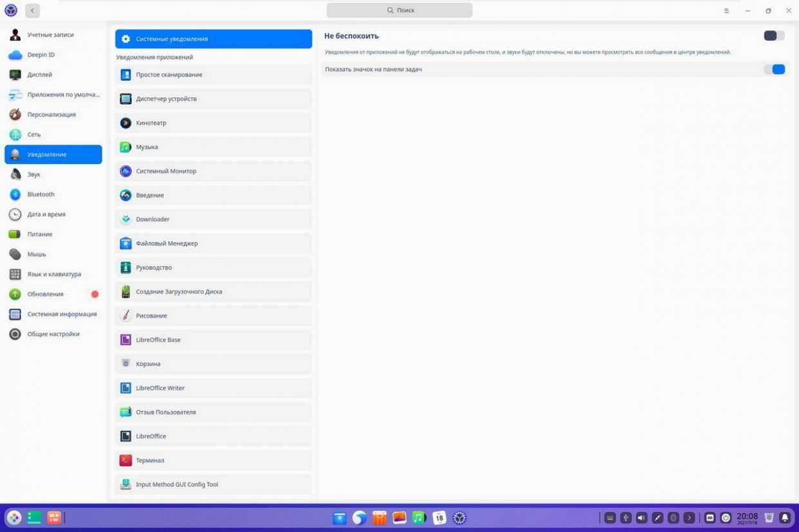The height and width of the screenshot is (532, 799).
Task: Open the Персонализация section
Action: tap(53, 115)
